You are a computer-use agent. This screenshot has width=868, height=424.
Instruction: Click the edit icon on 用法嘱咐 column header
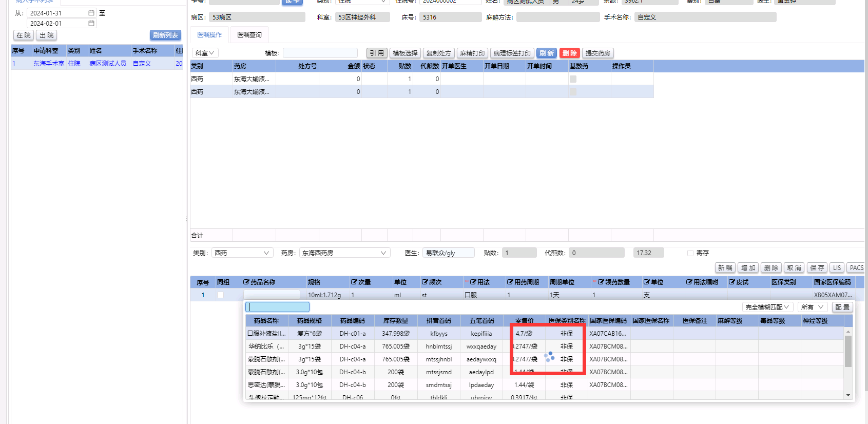point(689,282)
